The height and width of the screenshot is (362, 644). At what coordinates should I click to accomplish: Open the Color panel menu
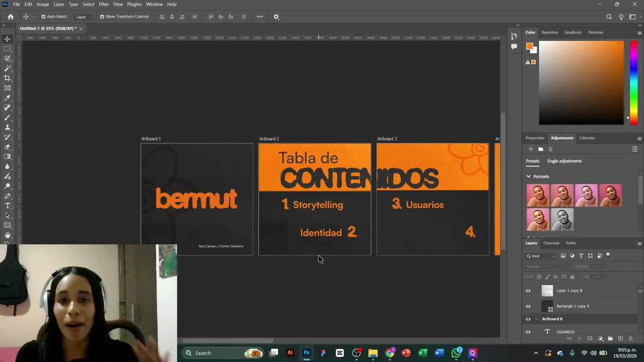tap(639, 33)
